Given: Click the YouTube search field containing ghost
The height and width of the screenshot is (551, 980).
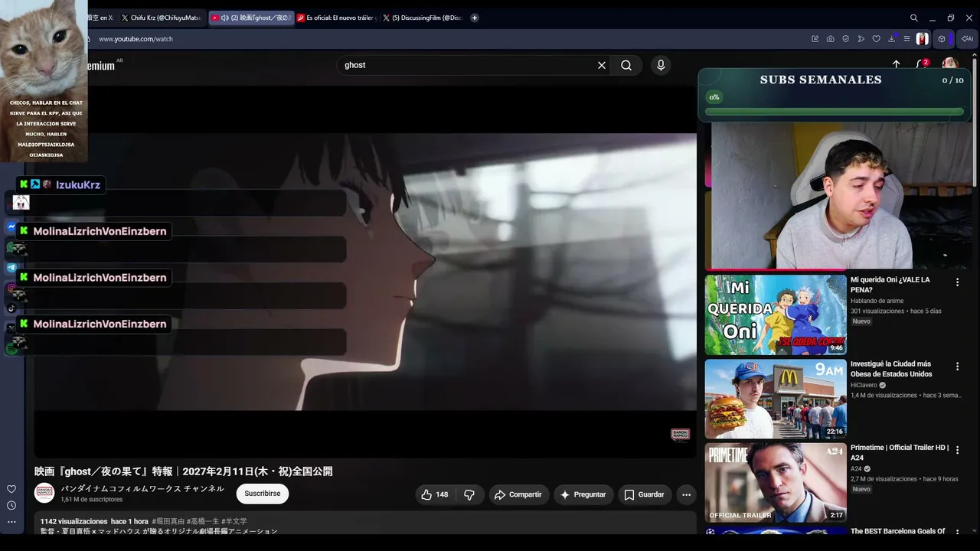Looking at the screenshot, I should (x=467, y=65).
